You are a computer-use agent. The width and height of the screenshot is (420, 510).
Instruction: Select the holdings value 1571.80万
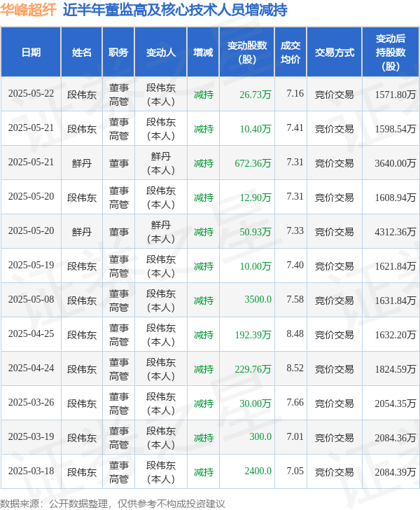pos(395,95)
